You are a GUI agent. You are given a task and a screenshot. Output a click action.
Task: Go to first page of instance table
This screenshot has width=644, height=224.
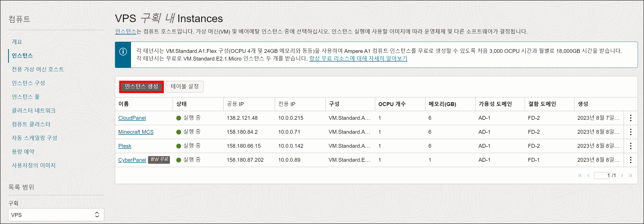click(x=580, y=175)
